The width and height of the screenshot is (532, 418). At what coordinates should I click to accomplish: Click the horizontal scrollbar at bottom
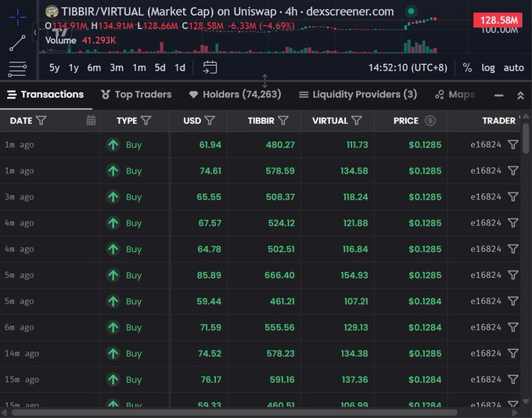(234, 413)
